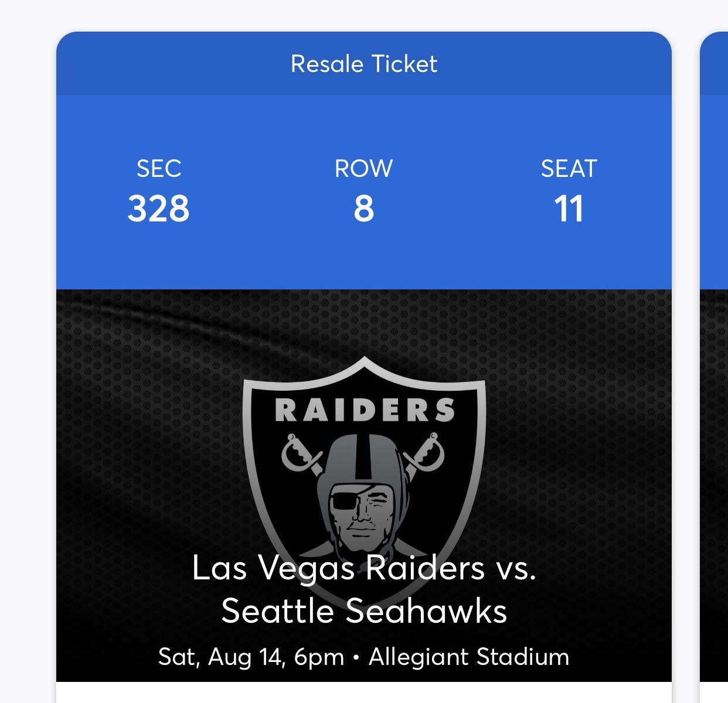Tap the SEAT label

569,169
